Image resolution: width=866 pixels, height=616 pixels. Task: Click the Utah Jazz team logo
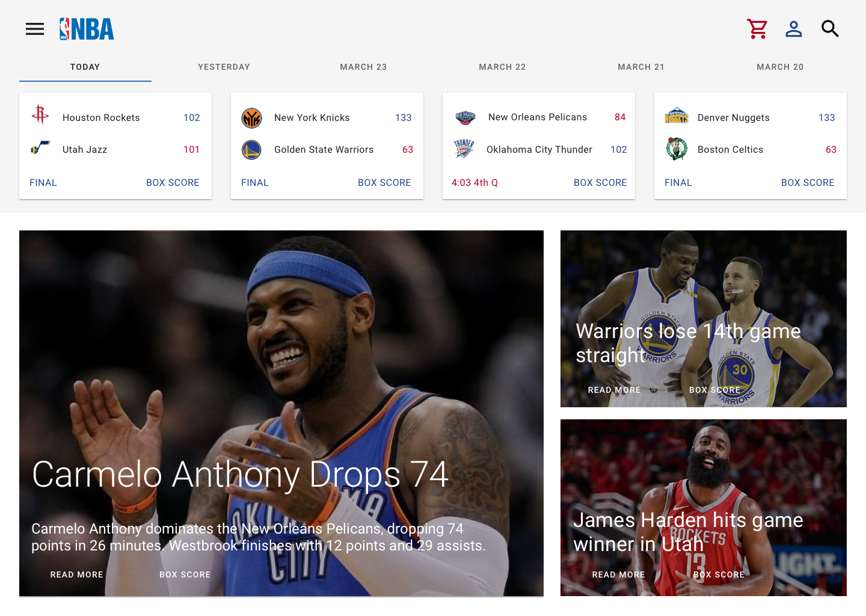(40, 148)
